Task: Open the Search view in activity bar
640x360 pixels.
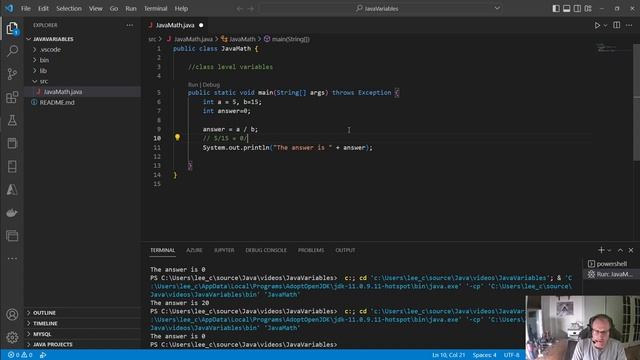Action: tap(12, 51)
